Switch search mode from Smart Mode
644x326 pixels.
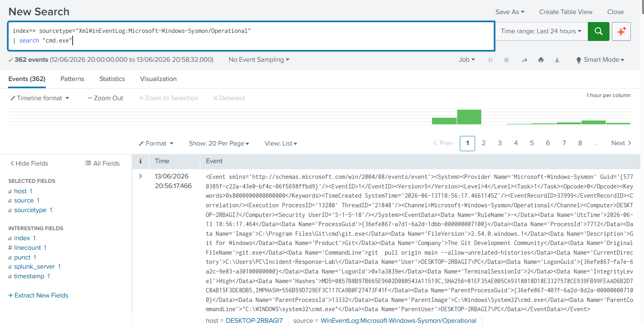(600, 60)
